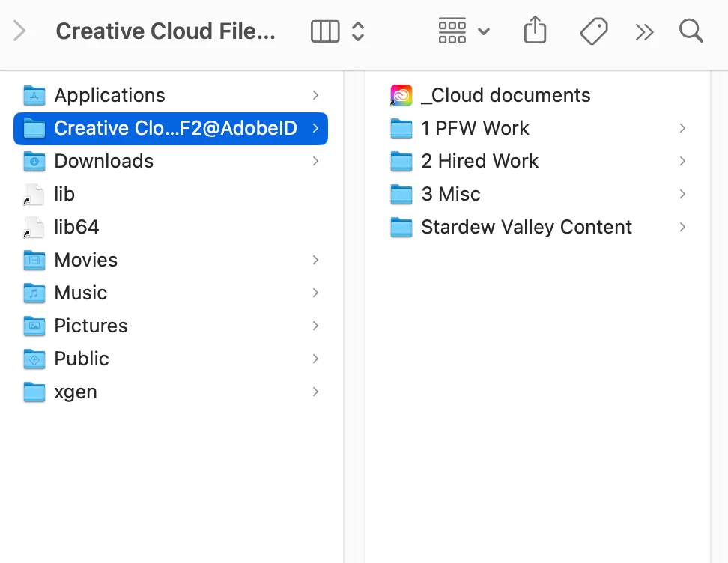Click the Creative Cloud File... window title

coord(166,31)
